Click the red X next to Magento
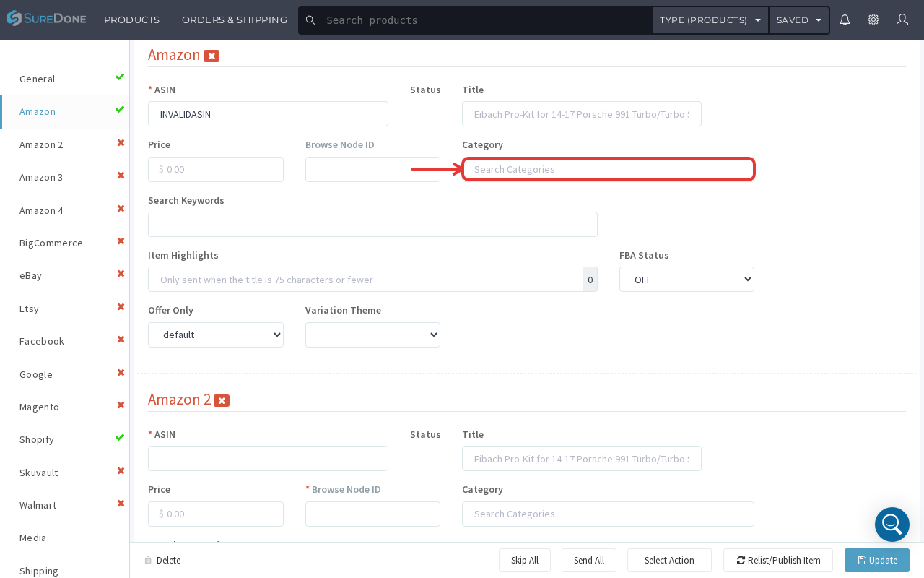The width and height of the screenshot is (924, 578). (x=121, y=405)
